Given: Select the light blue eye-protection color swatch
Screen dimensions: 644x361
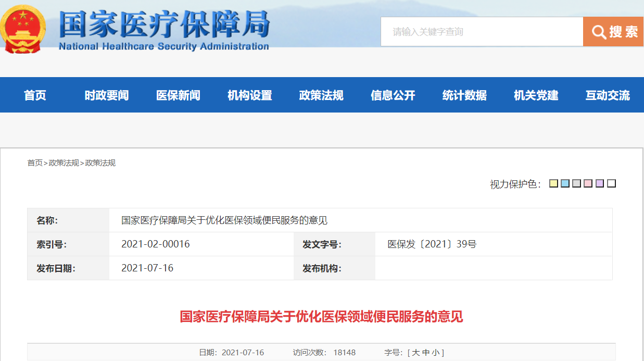Looking at the screenshot, I should point(565,183).
